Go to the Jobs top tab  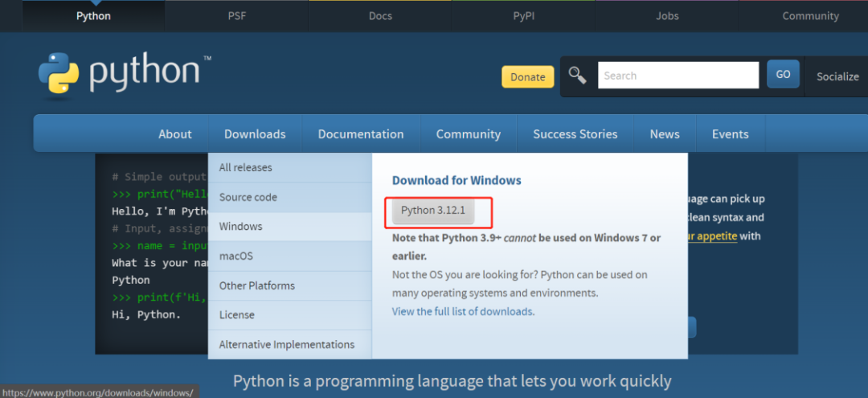click(x=666, y=15)
